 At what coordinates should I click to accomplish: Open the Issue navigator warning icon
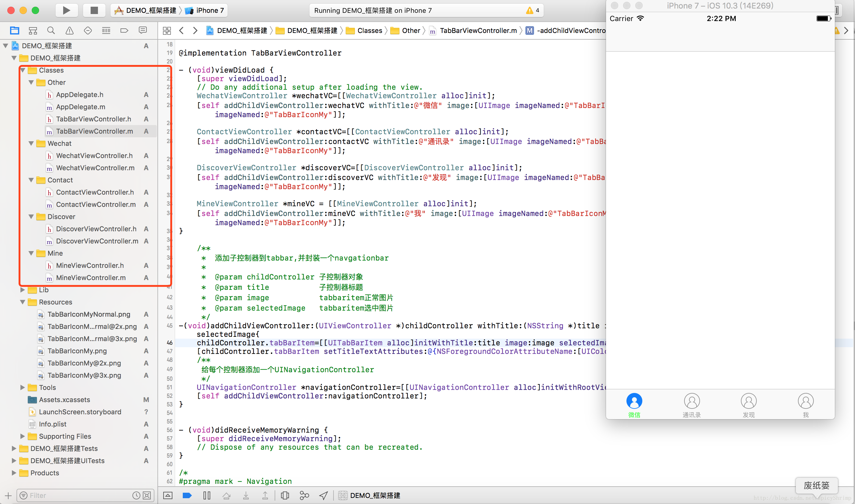point(69,31)
